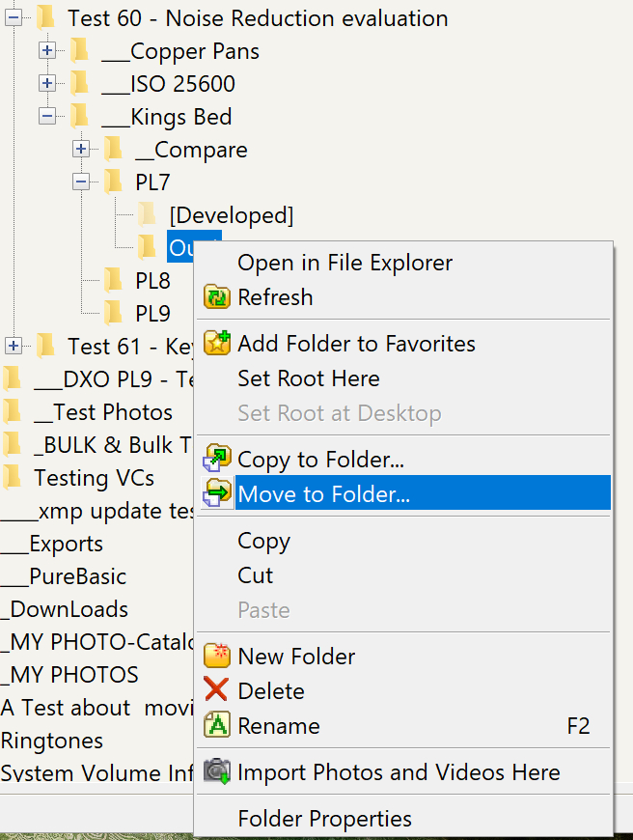The width and height of the screenshot is (633, 840).
Task: Choose Cut from the context menu
Action: coord(256,575)
